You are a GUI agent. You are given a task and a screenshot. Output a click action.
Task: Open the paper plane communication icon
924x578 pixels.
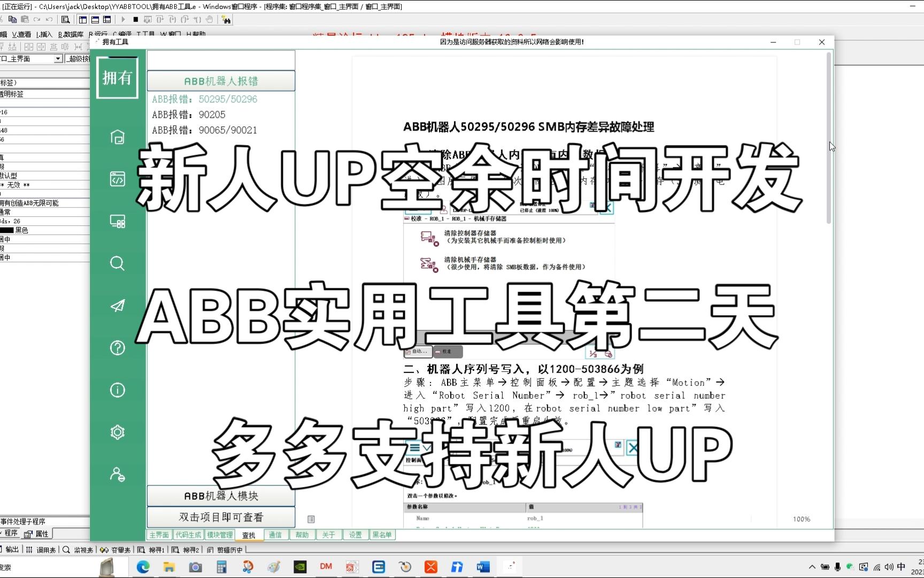117,306
